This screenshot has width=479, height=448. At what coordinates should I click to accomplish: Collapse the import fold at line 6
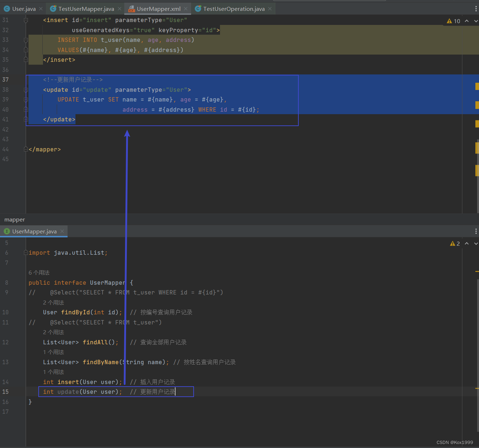[26, 253]
